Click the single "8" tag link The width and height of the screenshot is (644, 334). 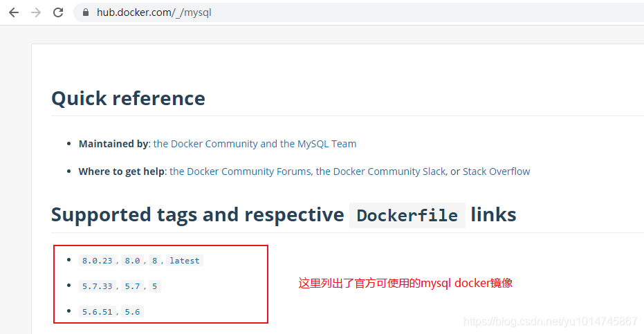point(155,261)
